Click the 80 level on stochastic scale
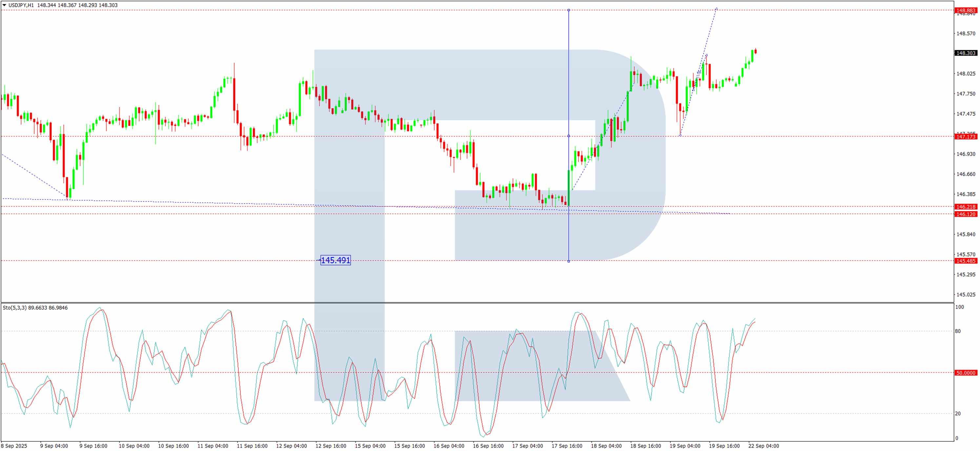980x451 pixels. (x=958, y=331)
